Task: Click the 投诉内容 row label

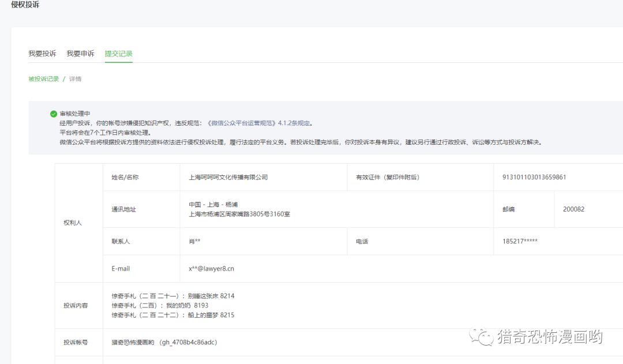Action: point(76,306)
